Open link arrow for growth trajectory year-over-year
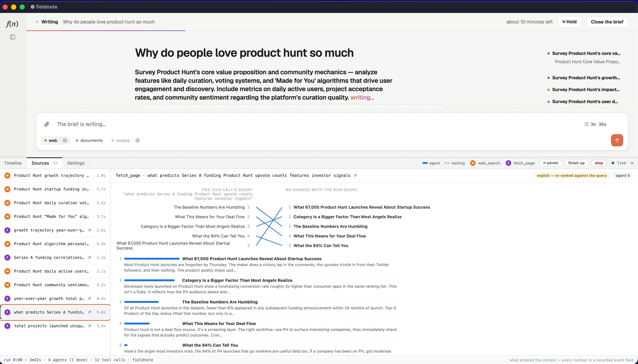 point(89,230)
